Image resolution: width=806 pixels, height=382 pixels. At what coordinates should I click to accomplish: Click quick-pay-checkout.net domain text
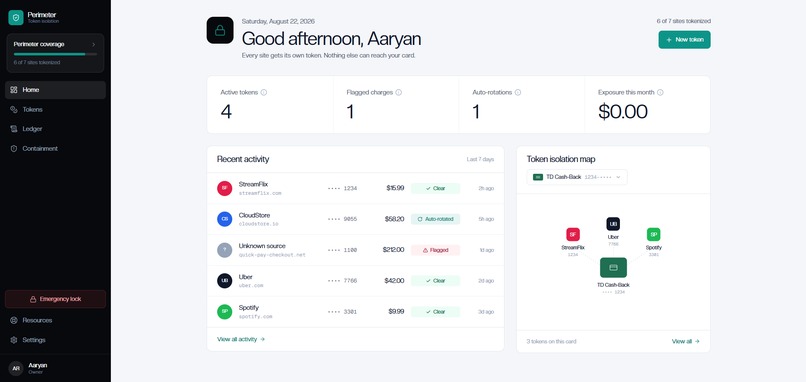[x=272, y=255]
